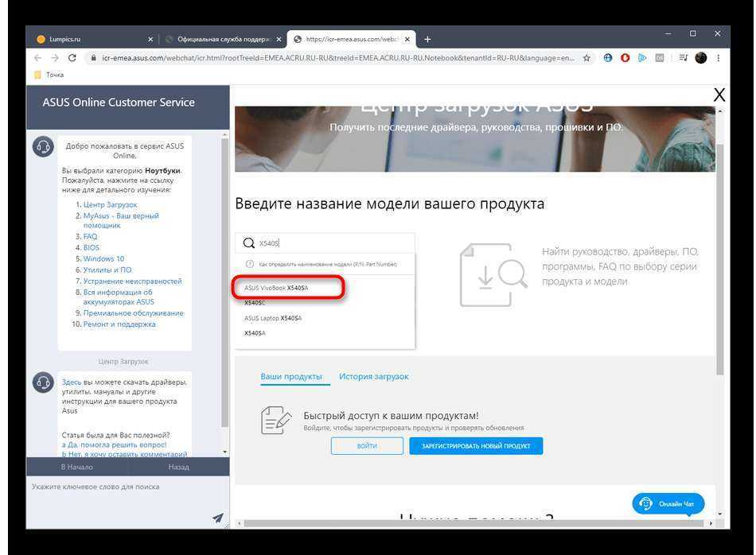
Task: Choose ASUS Laptop X540SA from suggestions
Action: 273,318
